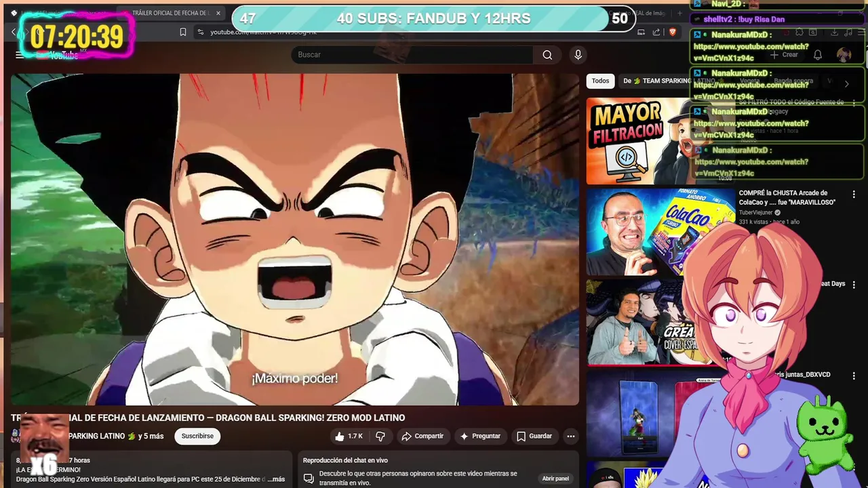Click Abrir panel for live chat replay
Viewport: 868px width, 488px height.
(555, 479)
